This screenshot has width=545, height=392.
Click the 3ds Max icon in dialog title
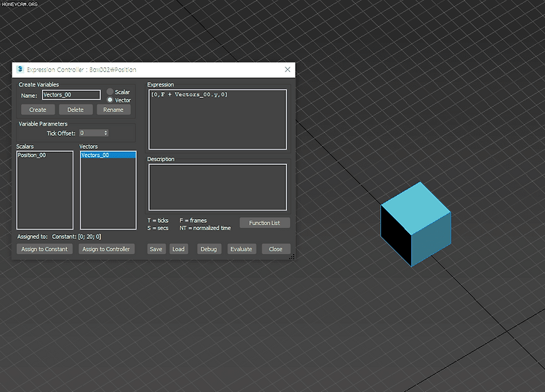(20, 69)
